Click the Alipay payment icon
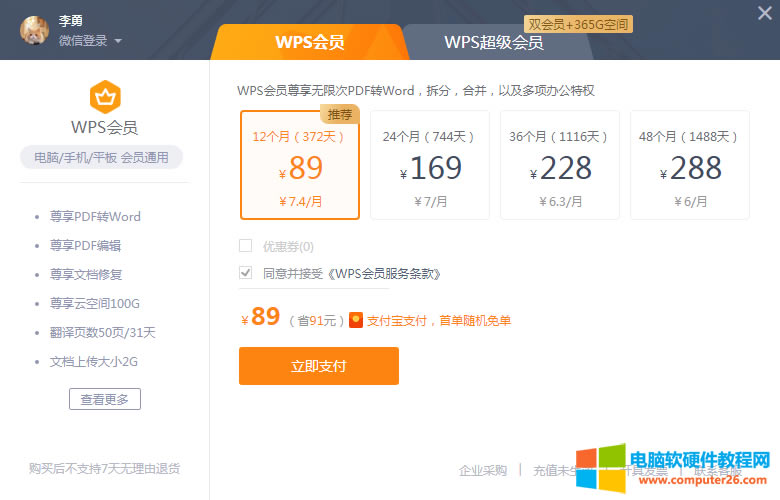Viewport: 780px width, 500px height. [x=355, y=320]
